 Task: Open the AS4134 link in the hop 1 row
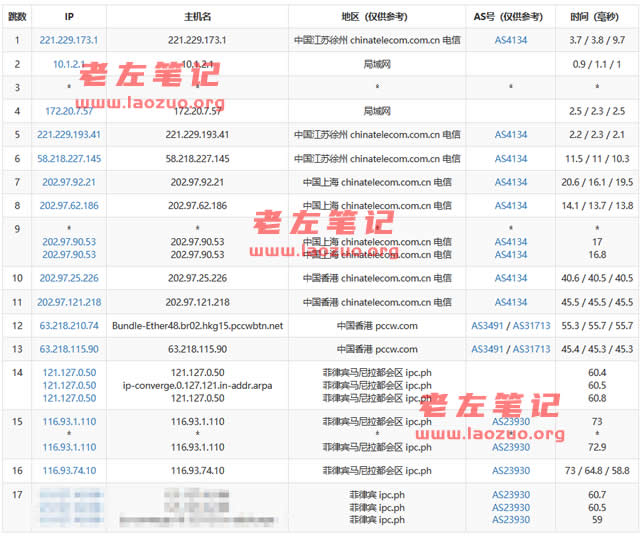pos(510,40)
